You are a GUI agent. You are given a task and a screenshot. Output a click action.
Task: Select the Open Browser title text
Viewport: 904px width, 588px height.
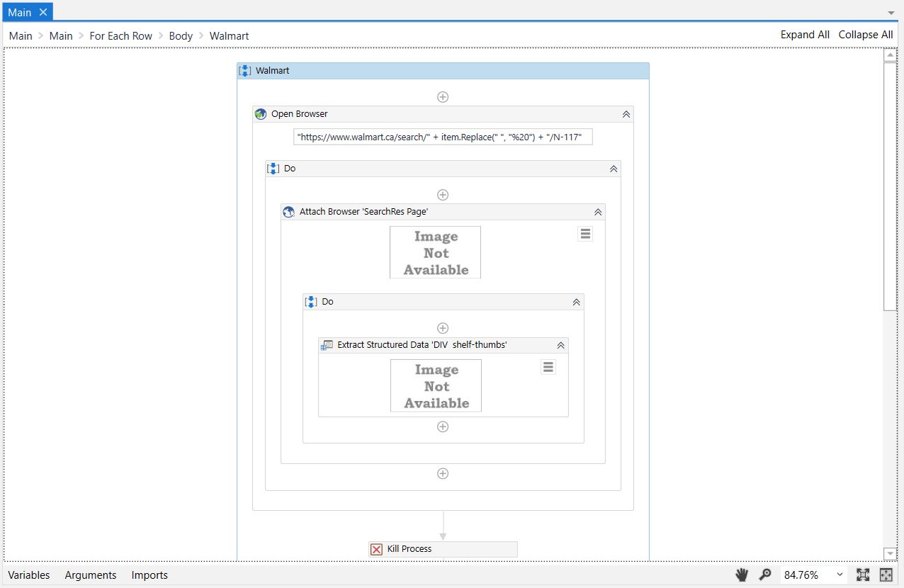click(300, 114)
